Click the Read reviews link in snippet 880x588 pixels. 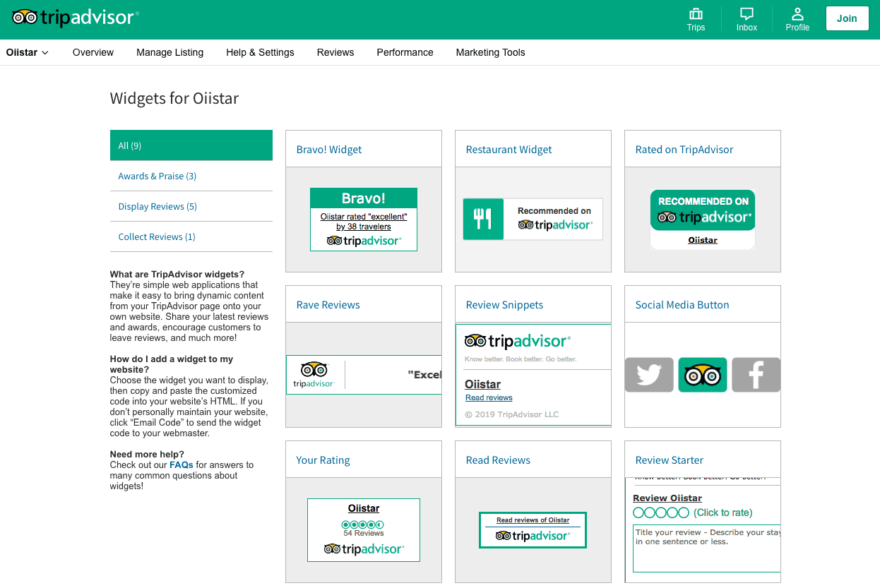tap(489, 397)
